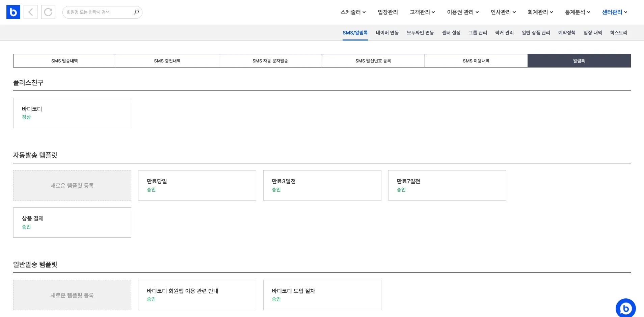Expand the 스케줄러 dropdown menu

353,12
